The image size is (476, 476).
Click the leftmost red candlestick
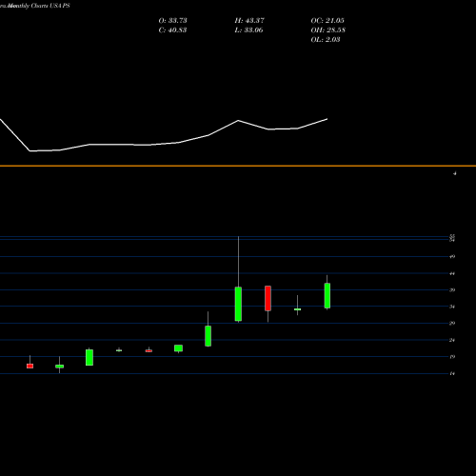tap(30, 366)
